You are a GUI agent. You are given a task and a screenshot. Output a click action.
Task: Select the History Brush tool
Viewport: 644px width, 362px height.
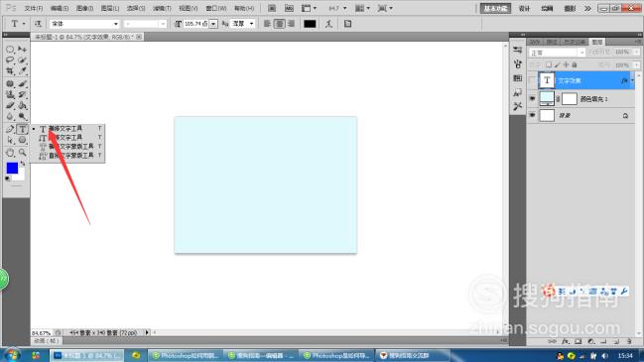[23, 94]
